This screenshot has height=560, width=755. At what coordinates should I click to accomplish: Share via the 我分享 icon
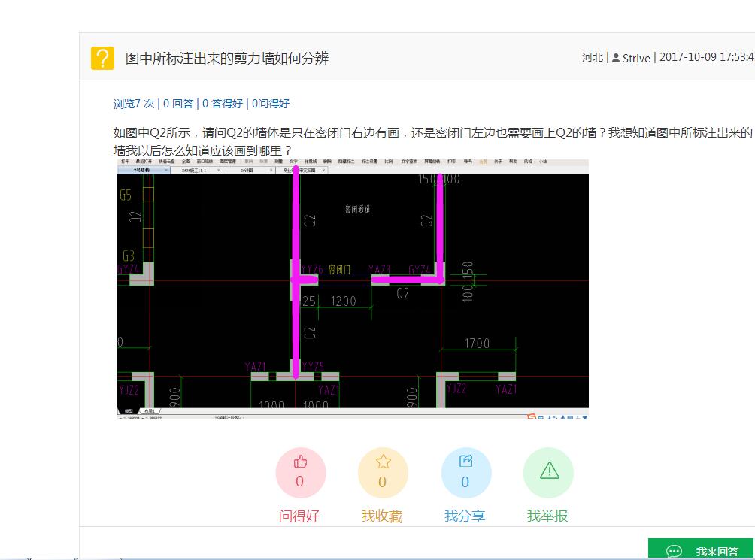coord(465,473)
